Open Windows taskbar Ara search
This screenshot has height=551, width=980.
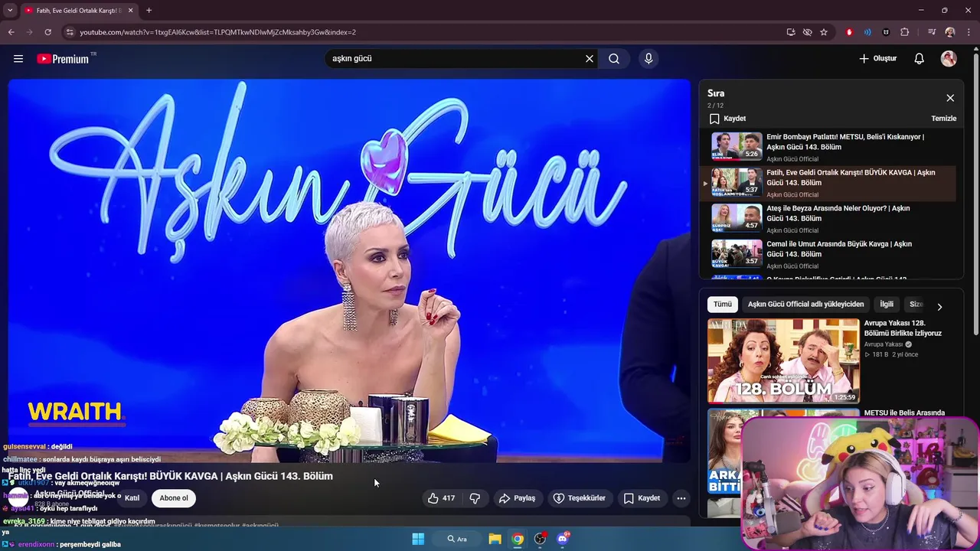(x=458, y=539)
